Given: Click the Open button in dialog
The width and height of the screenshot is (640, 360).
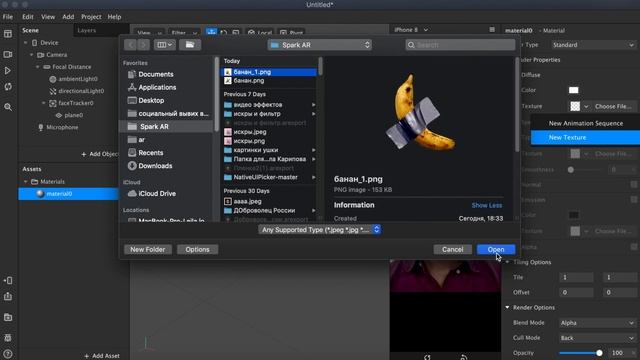Looking at the screenshot, I should point(496,249).
